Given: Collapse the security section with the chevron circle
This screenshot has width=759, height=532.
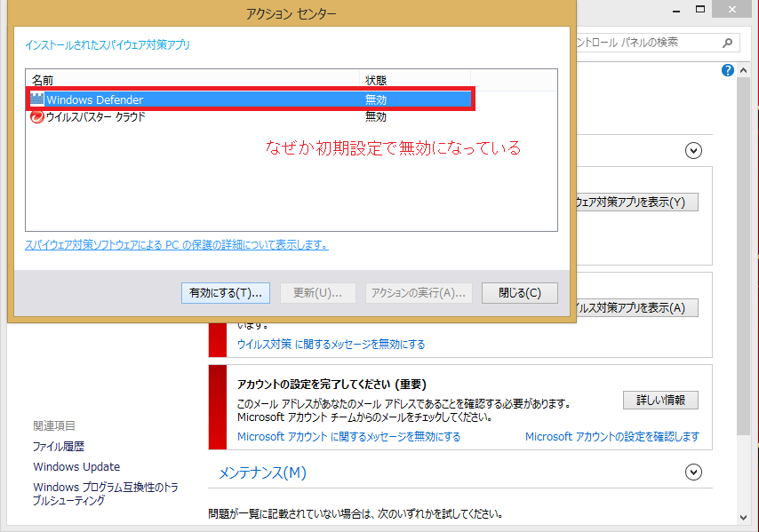Looking at the screenshot, I should point(693,150).
